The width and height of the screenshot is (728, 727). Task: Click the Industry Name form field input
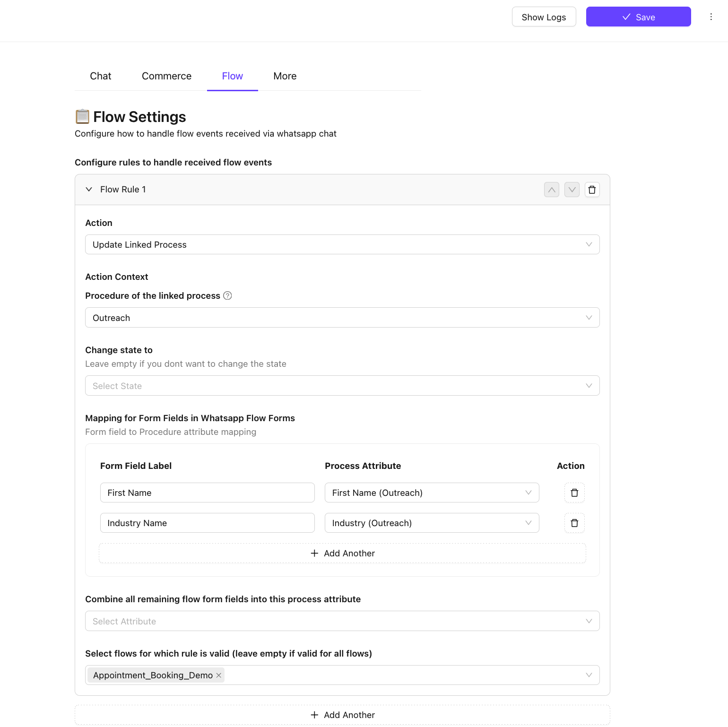[x=207, y=523]
